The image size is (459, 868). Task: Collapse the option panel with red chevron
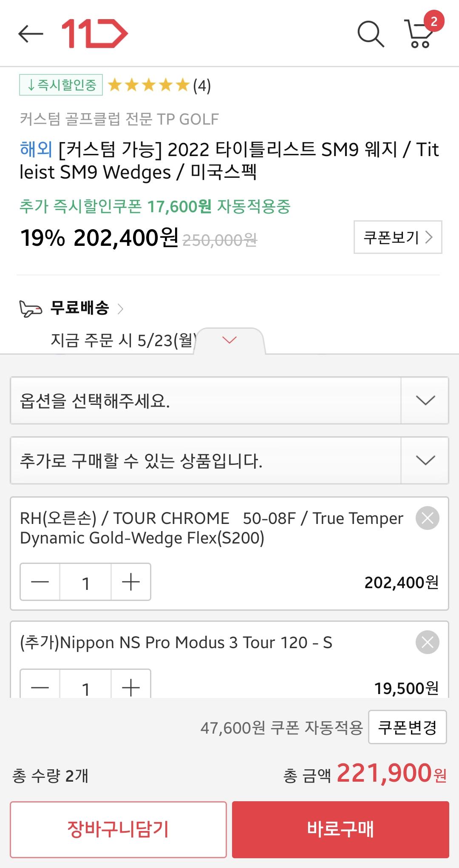[x=229, y=340]
